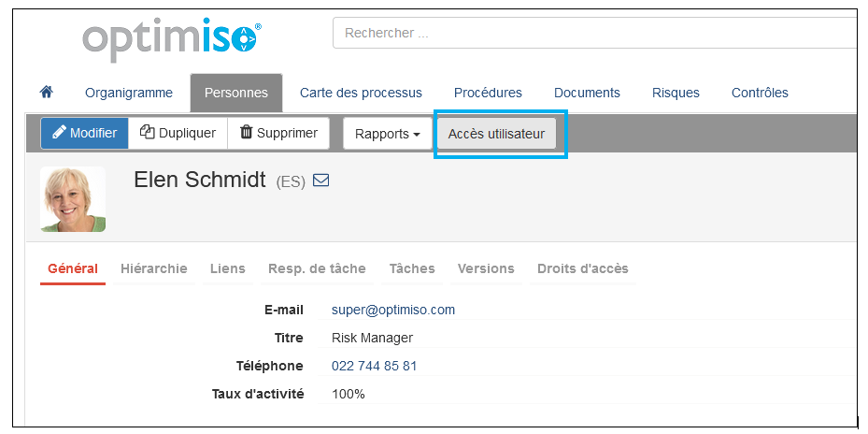Switch to the Hiérarchie tab
Screen dimensions: 868x434
(154, 268)
